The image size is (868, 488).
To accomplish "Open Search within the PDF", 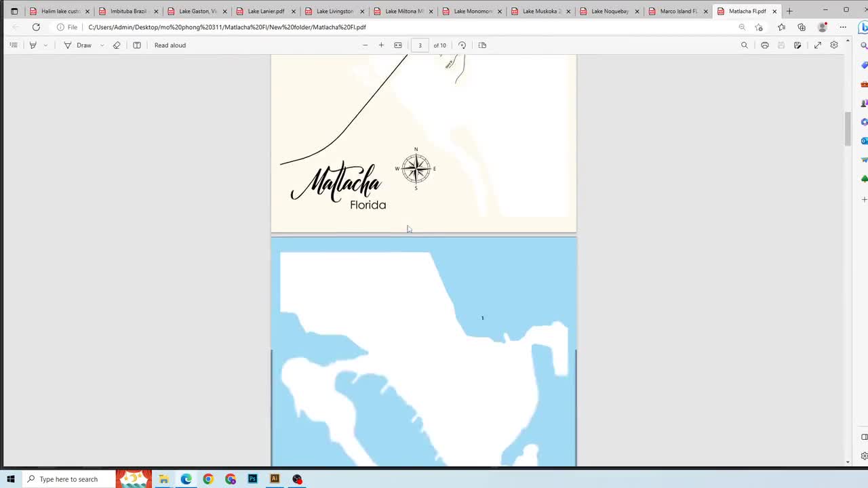I will coord(745,45).
